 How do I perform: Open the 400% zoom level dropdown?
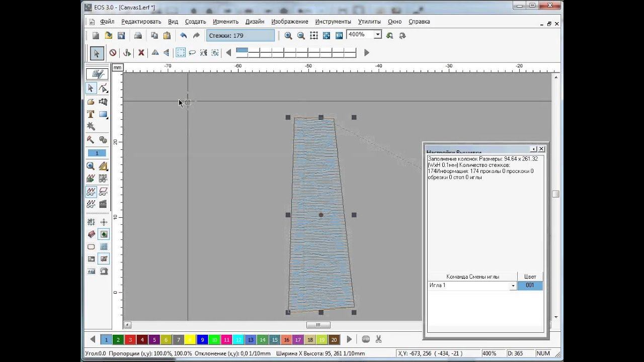coord(377,35)
